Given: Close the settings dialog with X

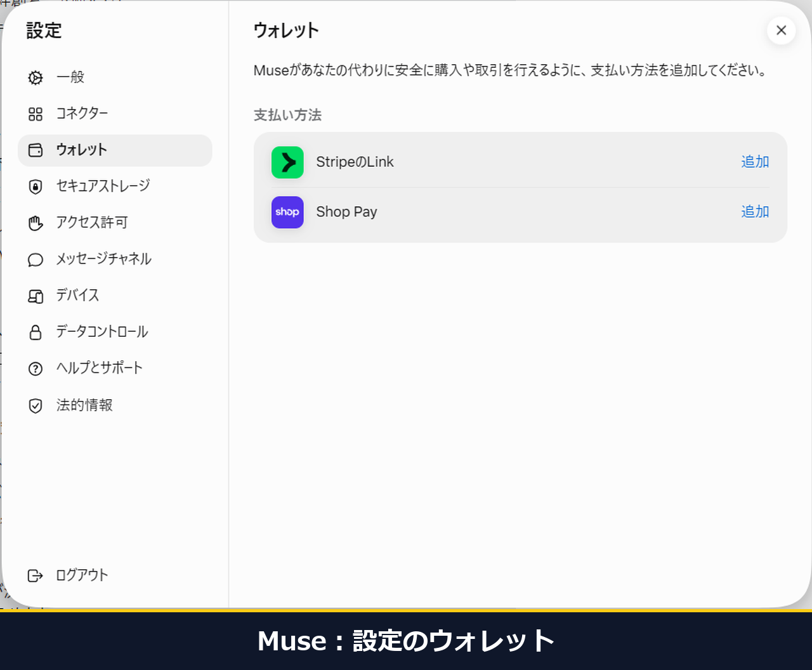Looking at the screenshot, I should 781,30.
